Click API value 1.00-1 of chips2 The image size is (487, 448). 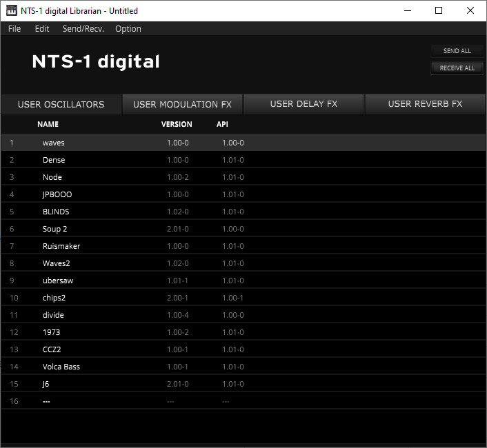pyautogui.click(x=232, y=298)
